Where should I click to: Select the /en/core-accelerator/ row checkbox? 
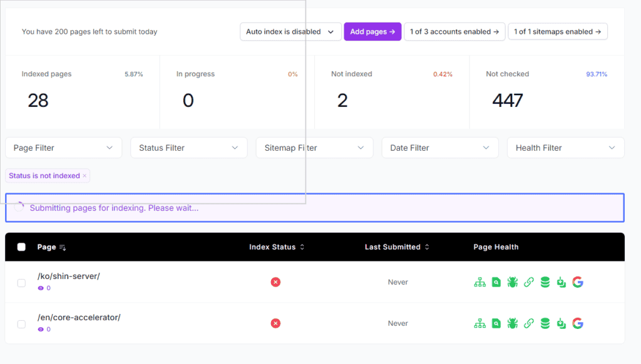coord(21,324)
